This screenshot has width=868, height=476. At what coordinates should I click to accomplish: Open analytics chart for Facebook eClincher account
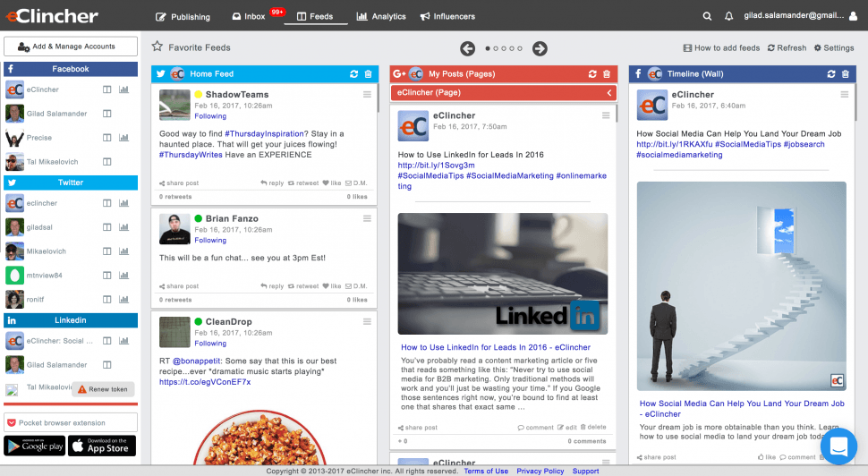(124, 89)
